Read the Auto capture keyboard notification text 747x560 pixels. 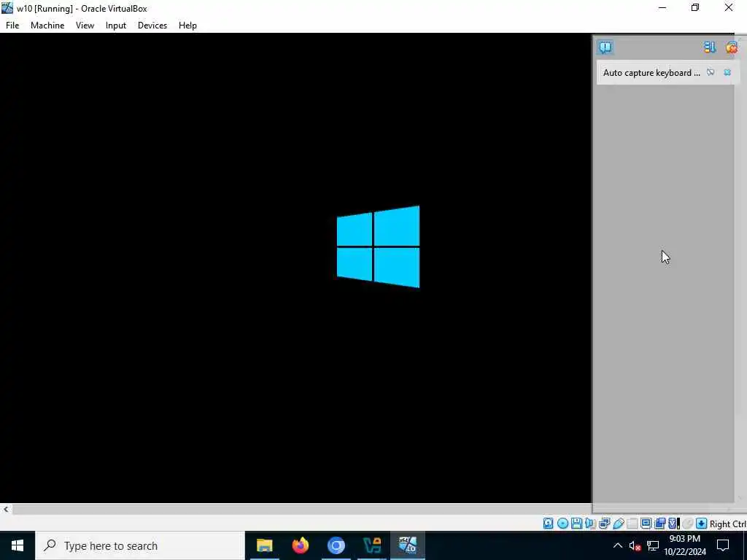click(651, 73)
